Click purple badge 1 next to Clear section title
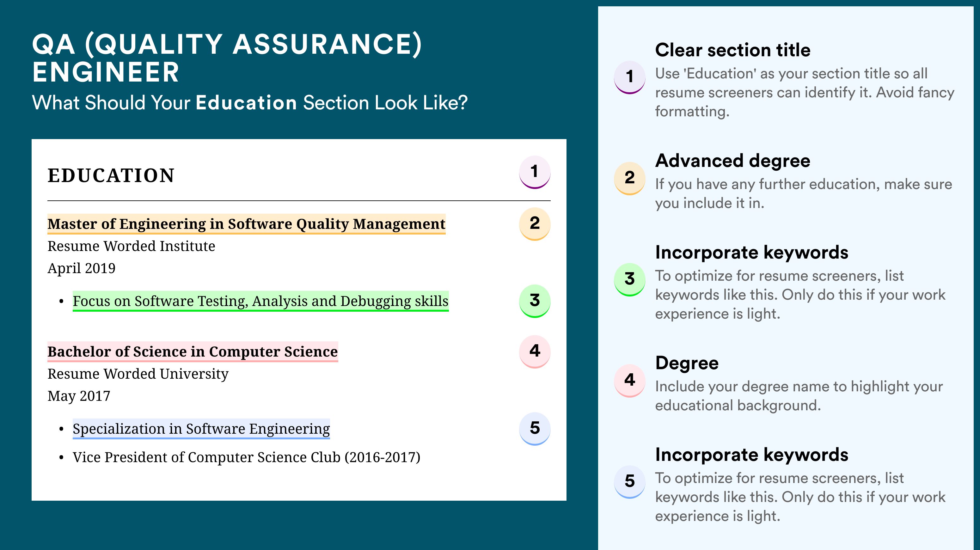This screenshot has width=980, height=550. tap(629, 77)
